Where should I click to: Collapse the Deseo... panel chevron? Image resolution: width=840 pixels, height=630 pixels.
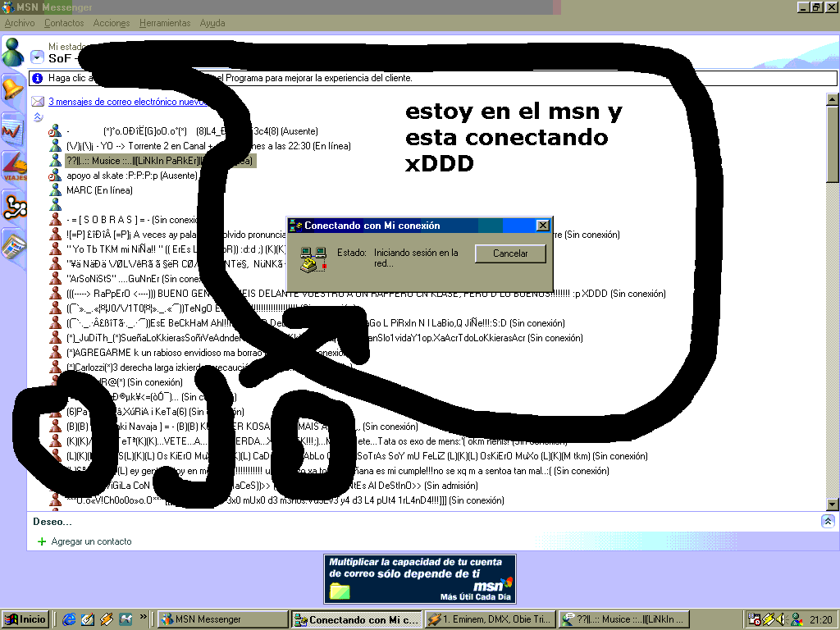point(828,521)
